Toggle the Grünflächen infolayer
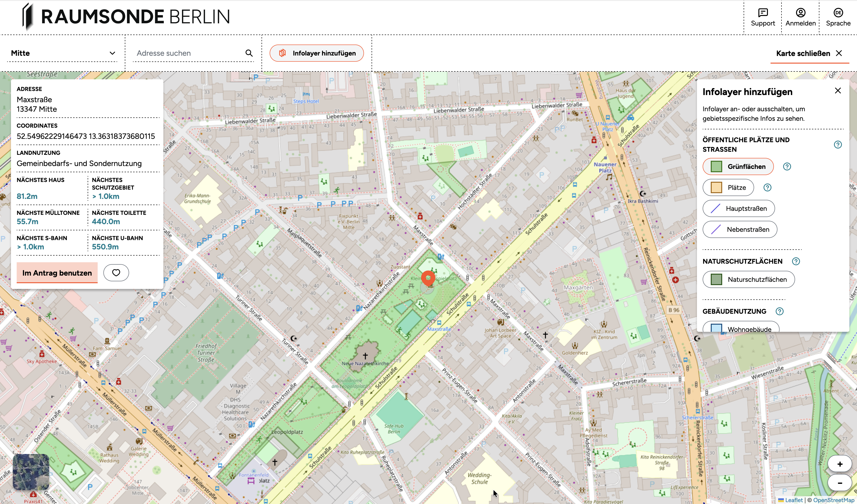This screenshot has width=857, height=504. tap(738, 167)
